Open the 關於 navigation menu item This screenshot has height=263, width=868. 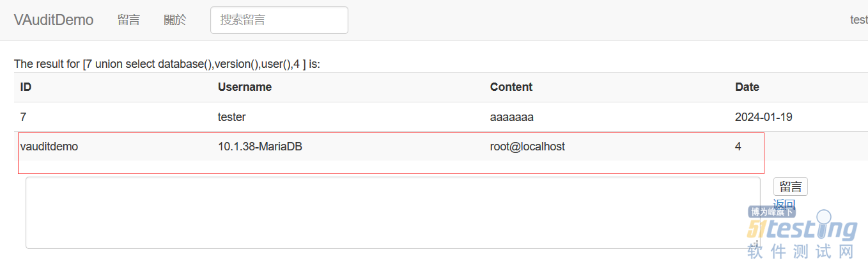(x=175, y=20)
